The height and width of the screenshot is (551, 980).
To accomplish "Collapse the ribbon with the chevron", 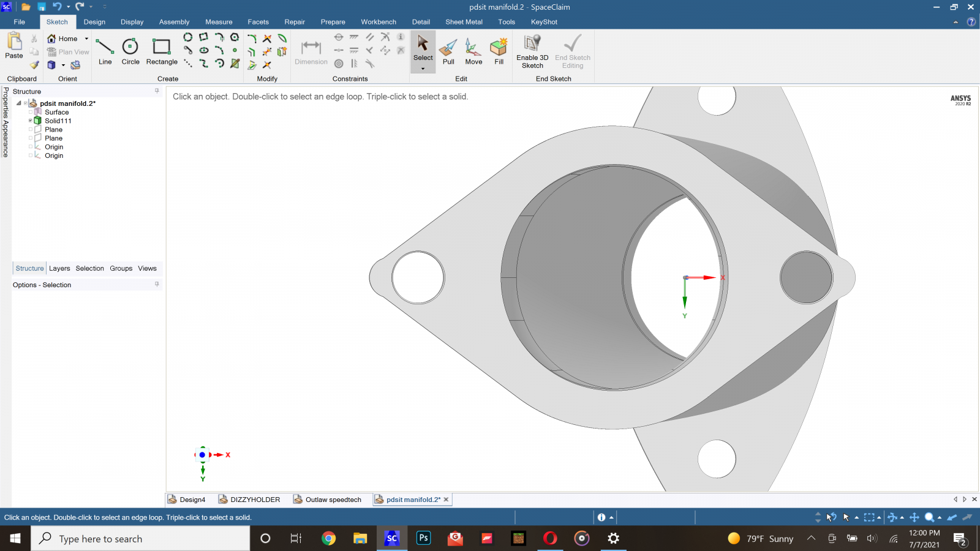I will click(x=956, y=22).
